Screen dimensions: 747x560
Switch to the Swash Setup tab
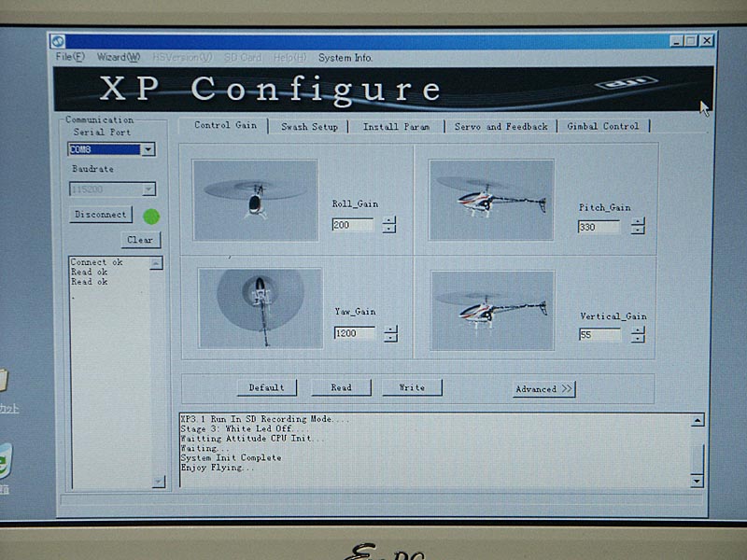coord(309,127)
